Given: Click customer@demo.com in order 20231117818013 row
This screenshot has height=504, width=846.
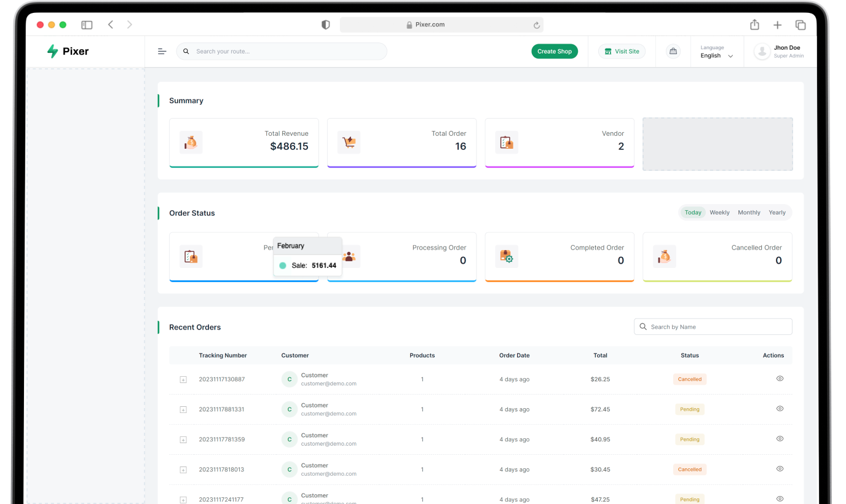Looking at the screenshot, I should click(328, 474).
